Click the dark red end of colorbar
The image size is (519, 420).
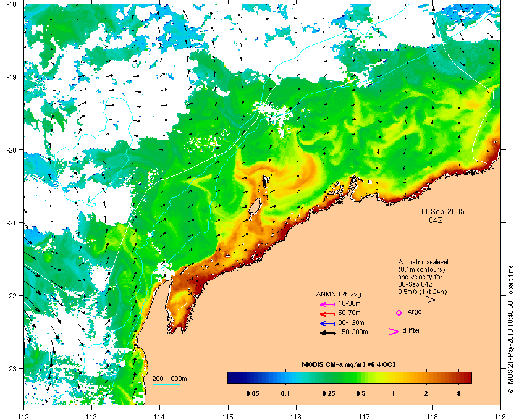(x=469, y=377)
